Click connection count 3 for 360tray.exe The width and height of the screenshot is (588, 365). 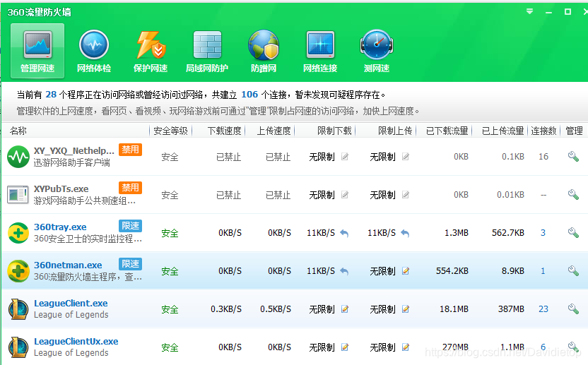coord(543,233)
